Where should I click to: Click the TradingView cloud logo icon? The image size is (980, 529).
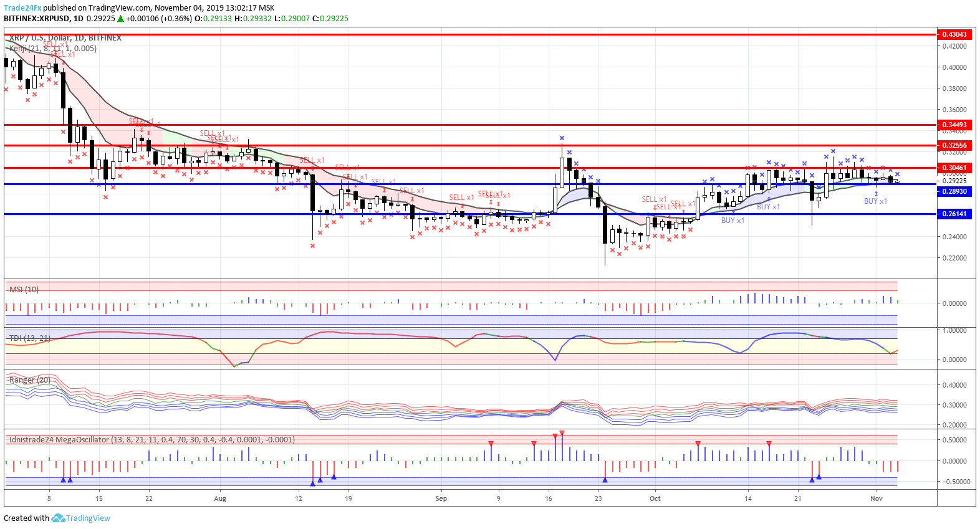click(58, 518)
